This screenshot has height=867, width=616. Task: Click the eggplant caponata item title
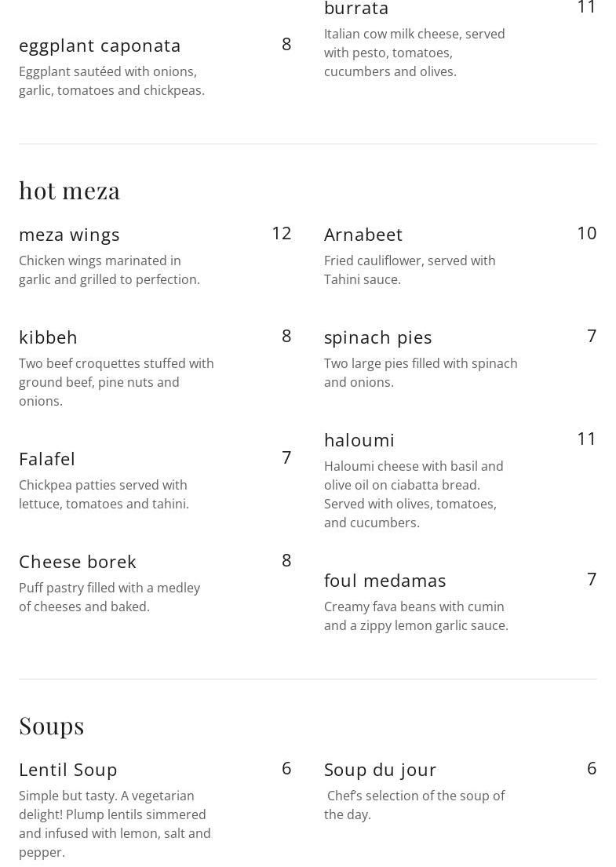[100, 46]
